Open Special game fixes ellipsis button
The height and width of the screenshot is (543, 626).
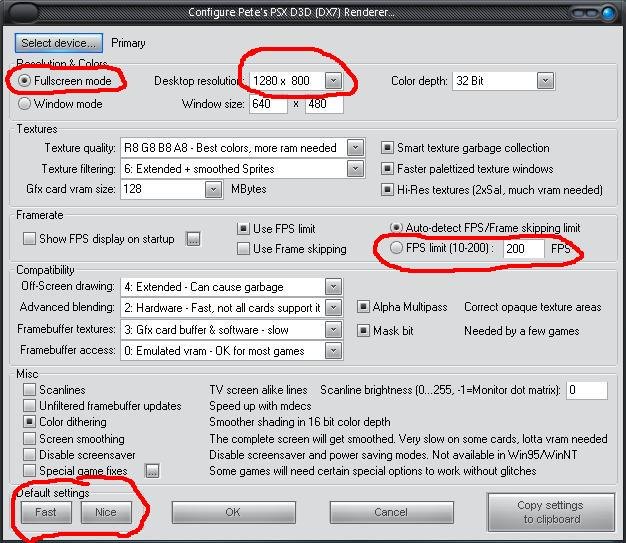point(153,471)
